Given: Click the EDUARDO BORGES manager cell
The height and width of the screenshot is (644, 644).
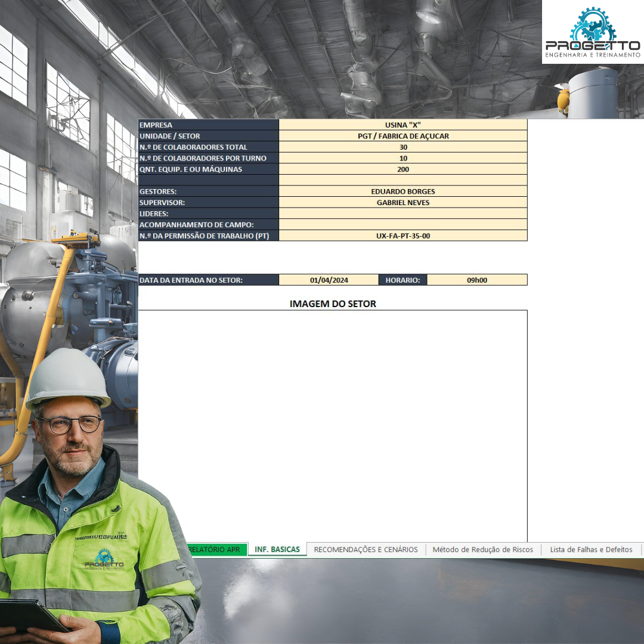Looking at the screenshot, I should point(403,191).
